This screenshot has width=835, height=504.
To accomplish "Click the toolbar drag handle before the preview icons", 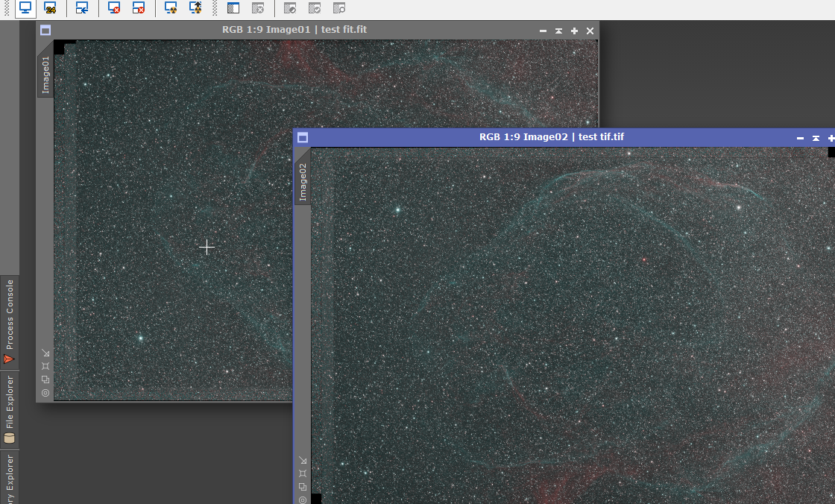I will [x=215, y=8].
